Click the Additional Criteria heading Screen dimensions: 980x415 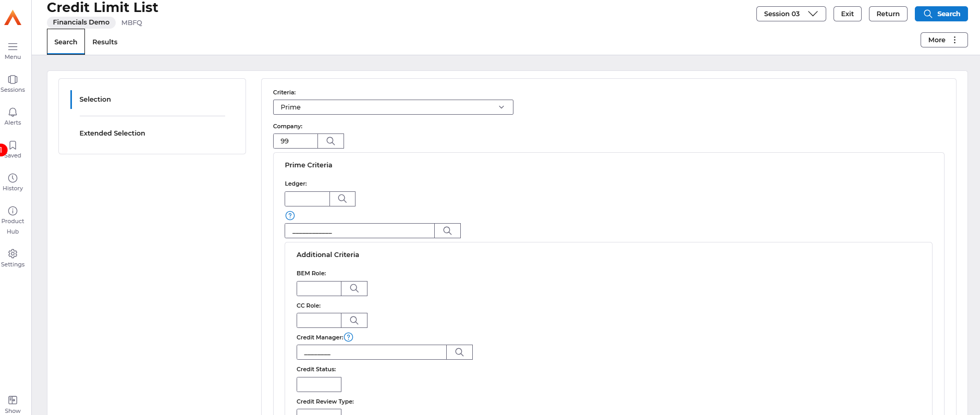[328, 254]
